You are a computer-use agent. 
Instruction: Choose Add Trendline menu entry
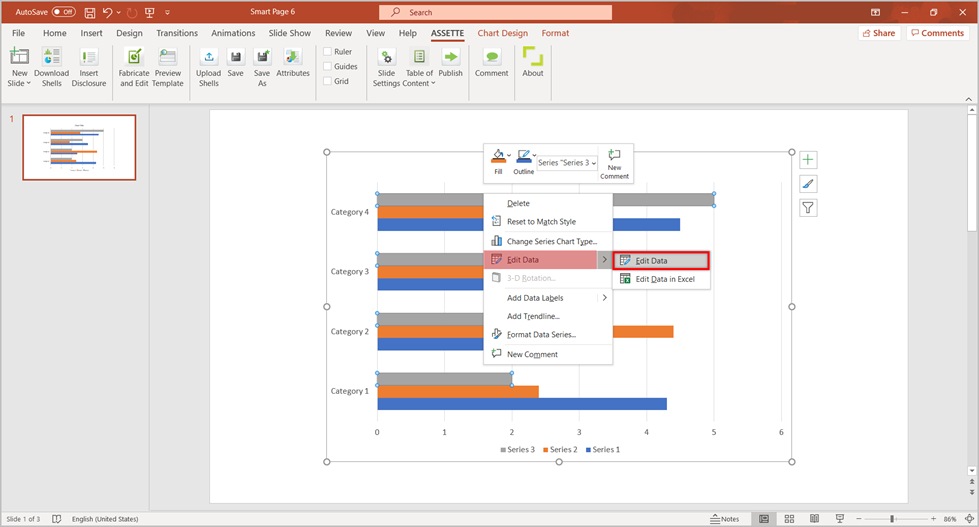(548, 316)
